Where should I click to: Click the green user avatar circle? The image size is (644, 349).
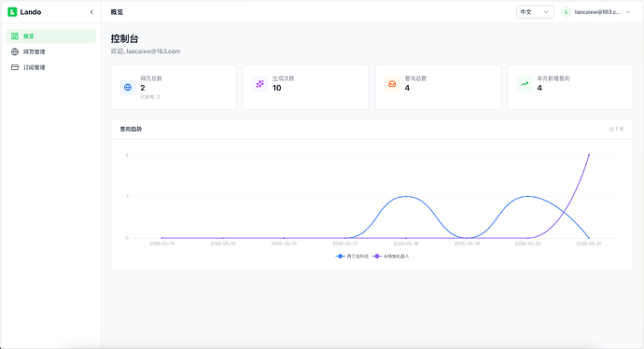pyautogui.click(x=566, y=12)
